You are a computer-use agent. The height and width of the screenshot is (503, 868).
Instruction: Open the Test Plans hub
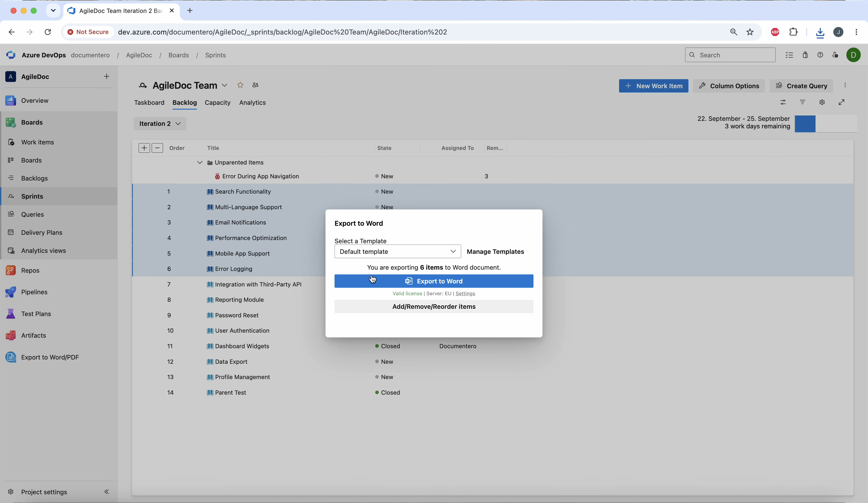click(x=36, y=314)
